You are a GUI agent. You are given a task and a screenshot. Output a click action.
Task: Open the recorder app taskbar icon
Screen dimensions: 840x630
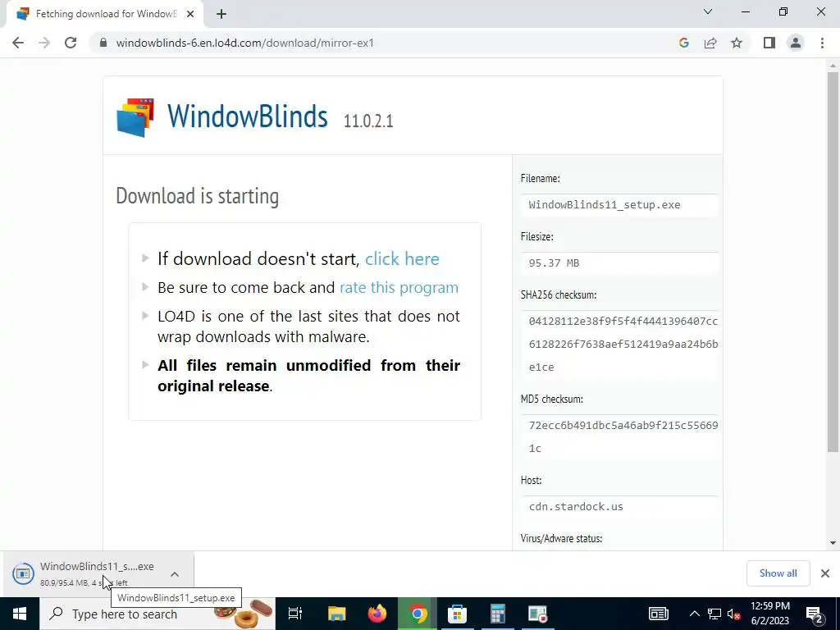tap(537, 614)
